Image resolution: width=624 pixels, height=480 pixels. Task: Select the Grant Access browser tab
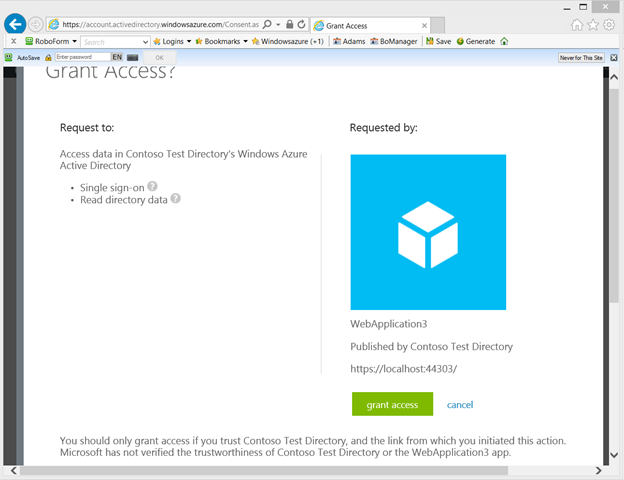370,25
